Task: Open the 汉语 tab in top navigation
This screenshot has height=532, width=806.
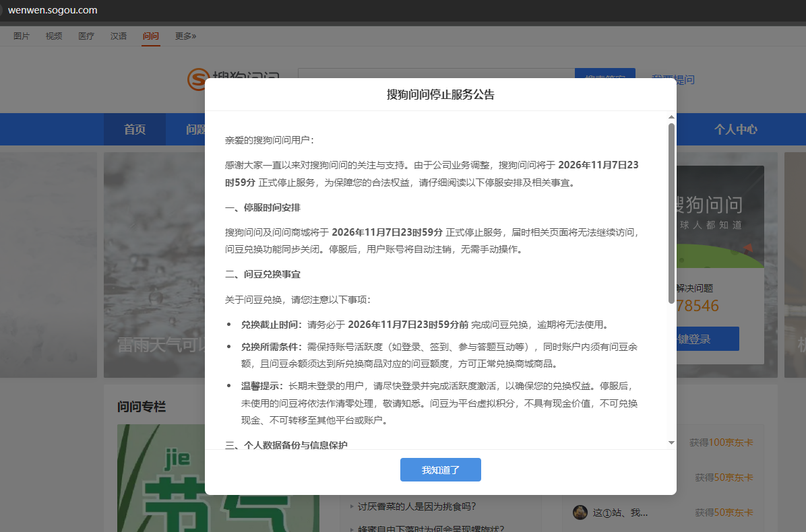Action: 119,36
